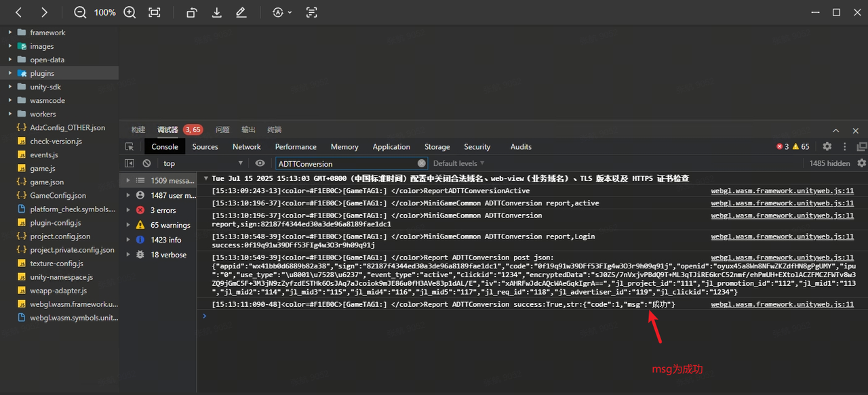
Task: Switch to the Memory tab
Action: pos(344,146)
